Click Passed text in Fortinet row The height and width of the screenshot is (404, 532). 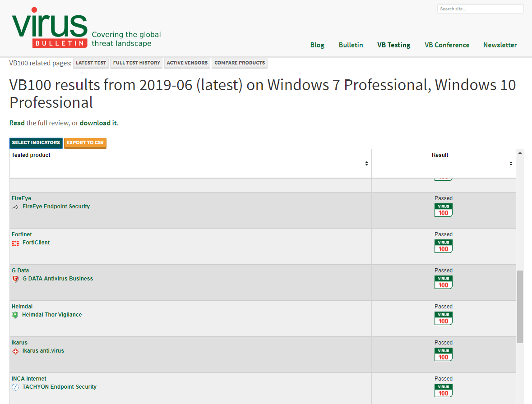coord(444,234)
